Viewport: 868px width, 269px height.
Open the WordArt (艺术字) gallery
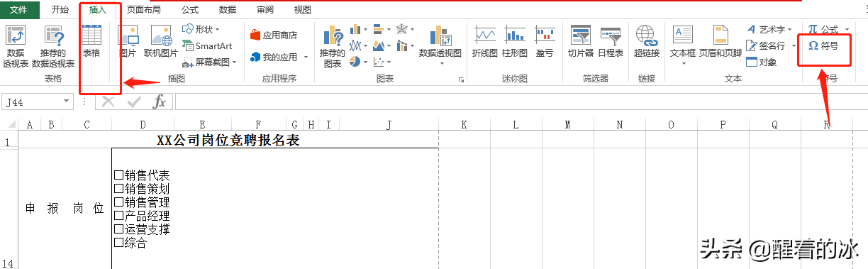[x=769, y=29]
